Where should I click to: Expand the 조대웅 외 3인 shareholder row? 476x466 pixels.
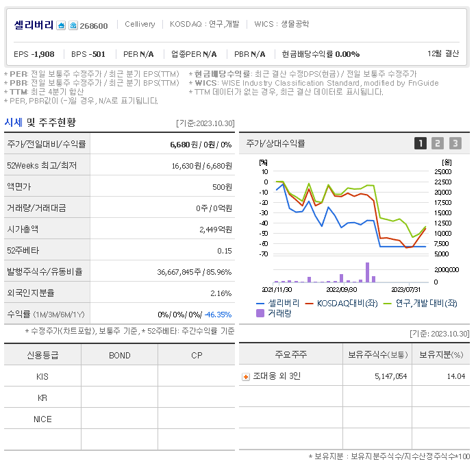click(x=246, y=377)
